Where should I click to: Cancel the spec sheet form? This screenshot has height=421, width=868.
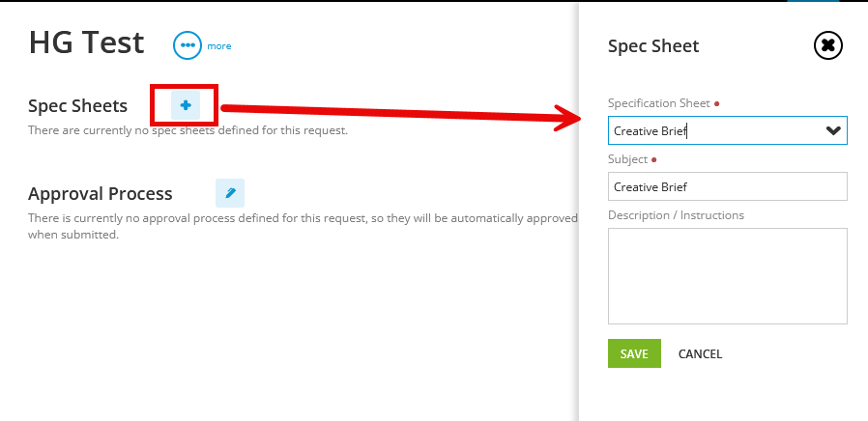coord(700,354)
